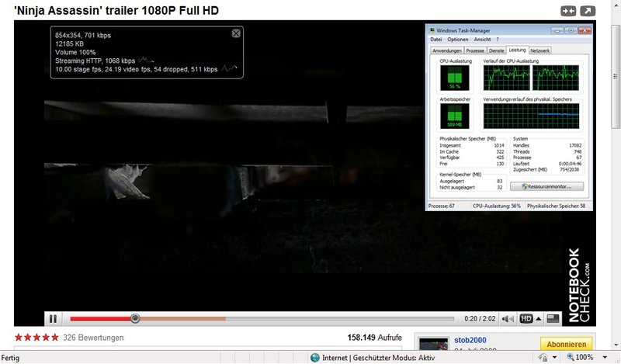The height and width of the screenshot is (364, 621).
Task: Open the ? help menu in Task-Manager
Action: click(498, 40)
